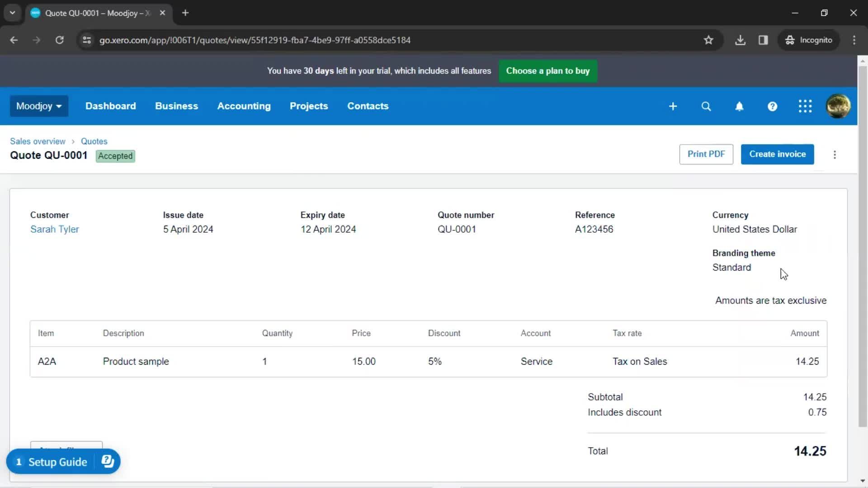Toggle the browser side panel icon
This screenshot has width=868, height=488.
(x=763, y=40)
